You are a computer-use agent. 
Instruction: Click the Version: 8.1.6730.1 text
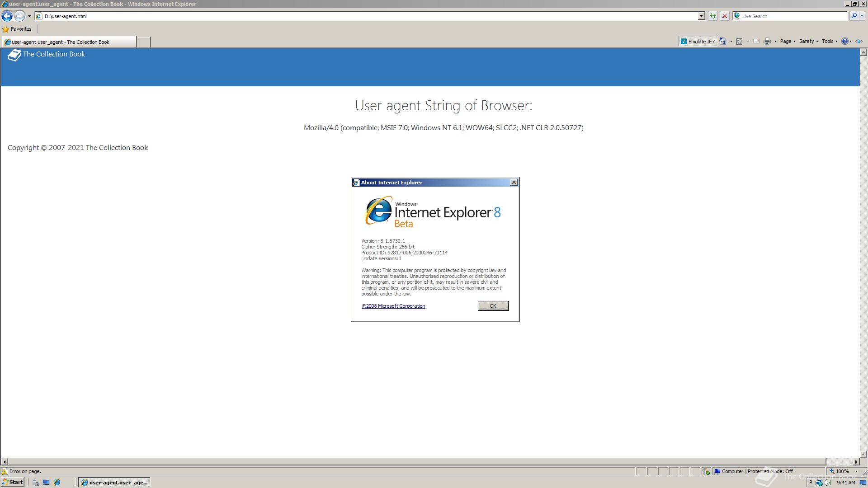(383, 241)
